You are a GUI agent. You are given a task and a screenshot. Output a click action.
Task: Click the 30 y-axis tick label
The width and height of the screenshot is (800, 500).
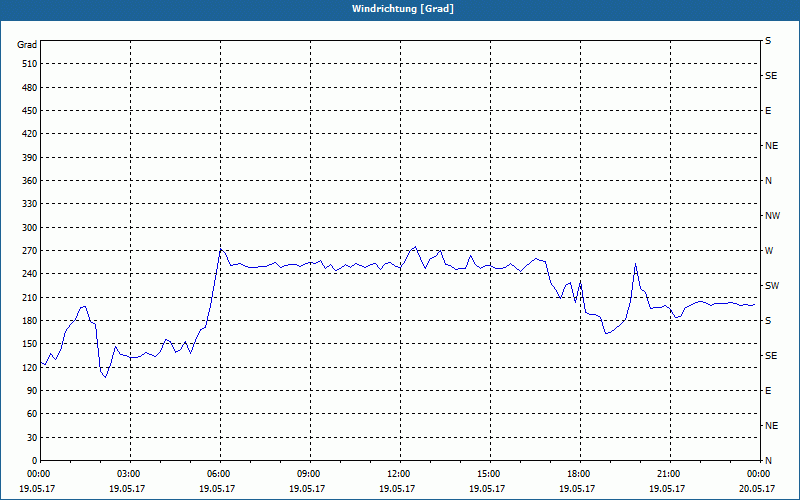click(x=32, y=437)
